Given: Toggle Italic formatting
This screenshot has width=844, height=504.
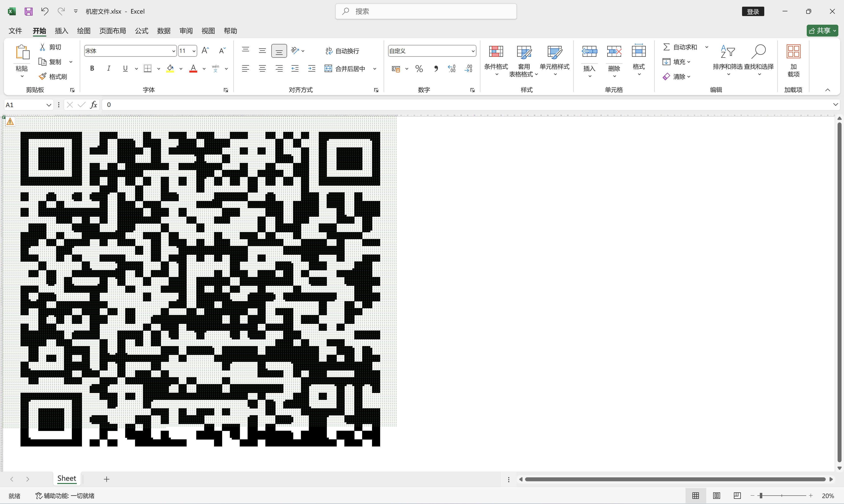Looking at the screenshot, I should (x=109, y=69).
